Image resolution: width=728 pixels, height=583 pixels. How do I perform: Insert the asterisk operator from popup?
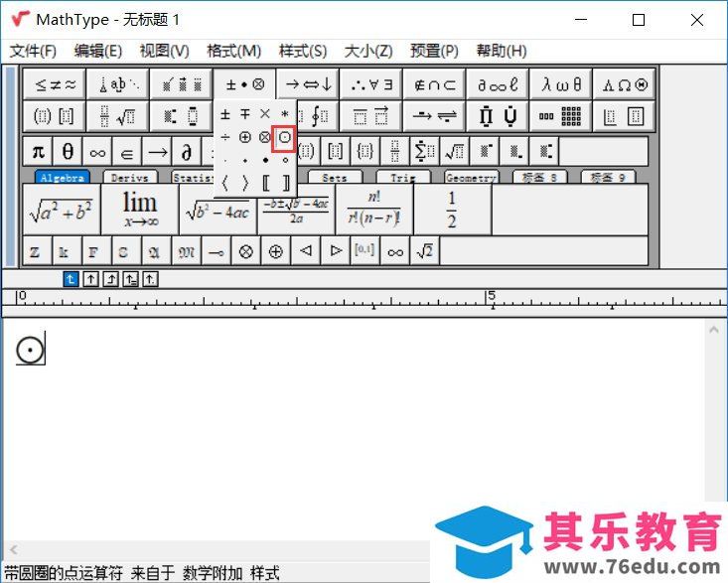[285, 114]
